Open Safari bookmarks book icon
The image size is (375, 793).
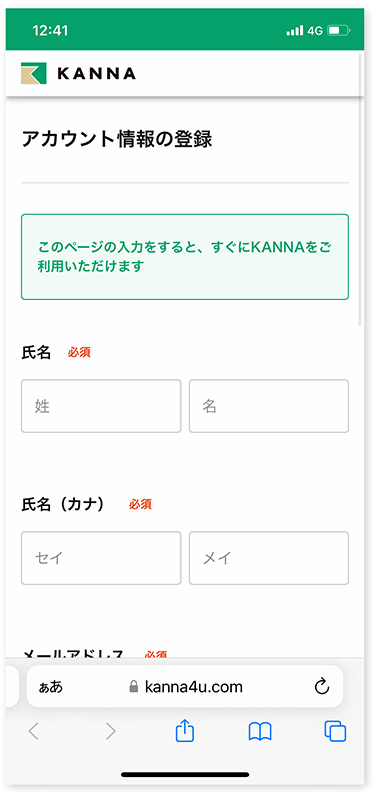(x=260, y=731)
